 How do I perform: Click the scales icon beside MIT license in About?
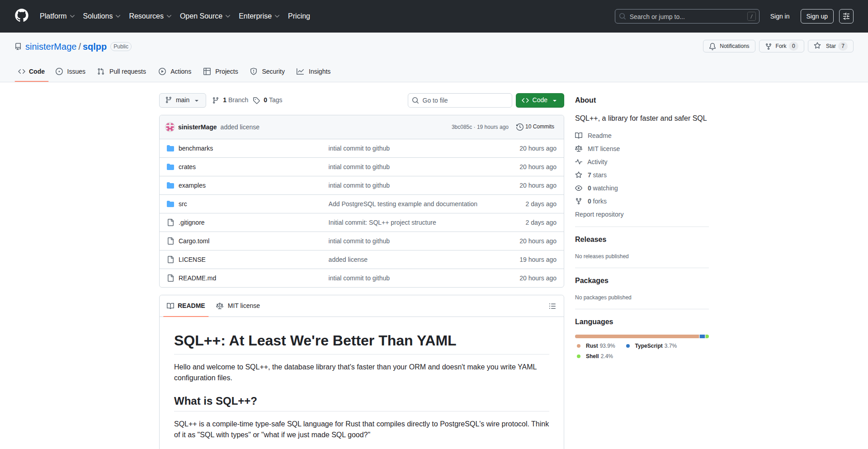[579, 149]
